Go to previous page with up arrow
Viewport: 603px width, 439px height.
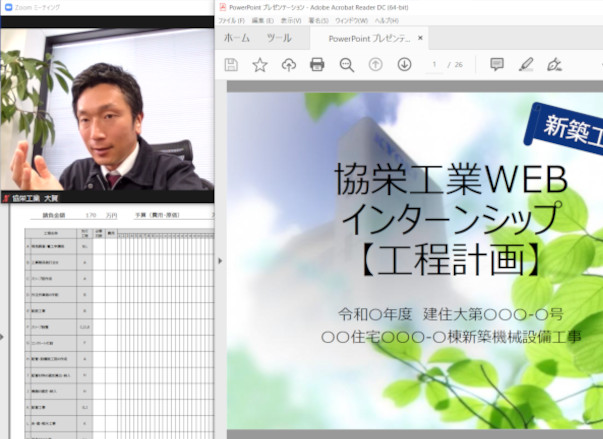coord(376,64)
